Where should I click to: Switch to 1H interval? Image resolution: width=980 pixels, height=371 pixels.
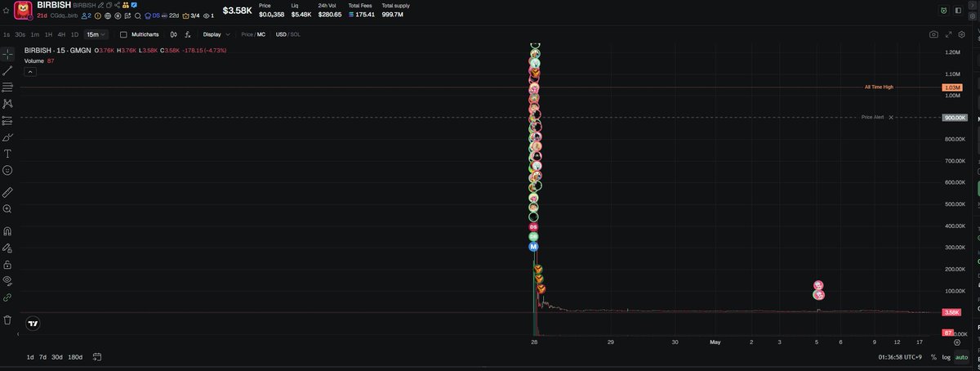[48, 34]
